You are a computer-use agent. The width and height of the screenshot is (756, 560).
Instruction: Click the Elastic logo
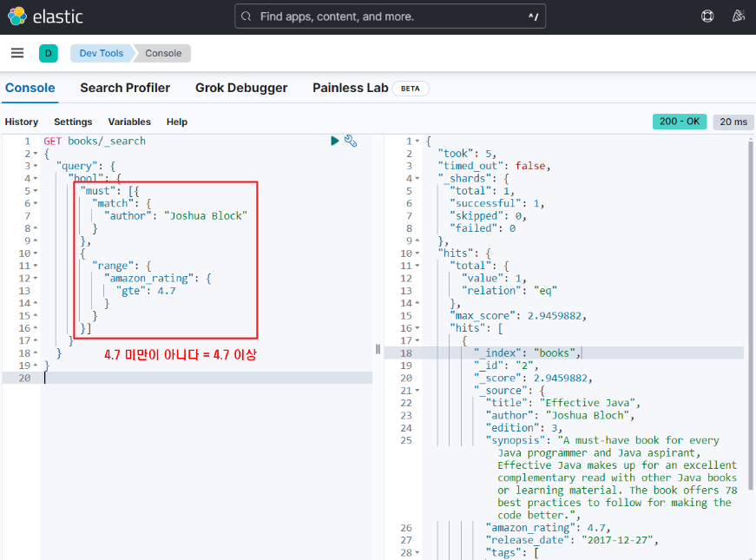45,16
